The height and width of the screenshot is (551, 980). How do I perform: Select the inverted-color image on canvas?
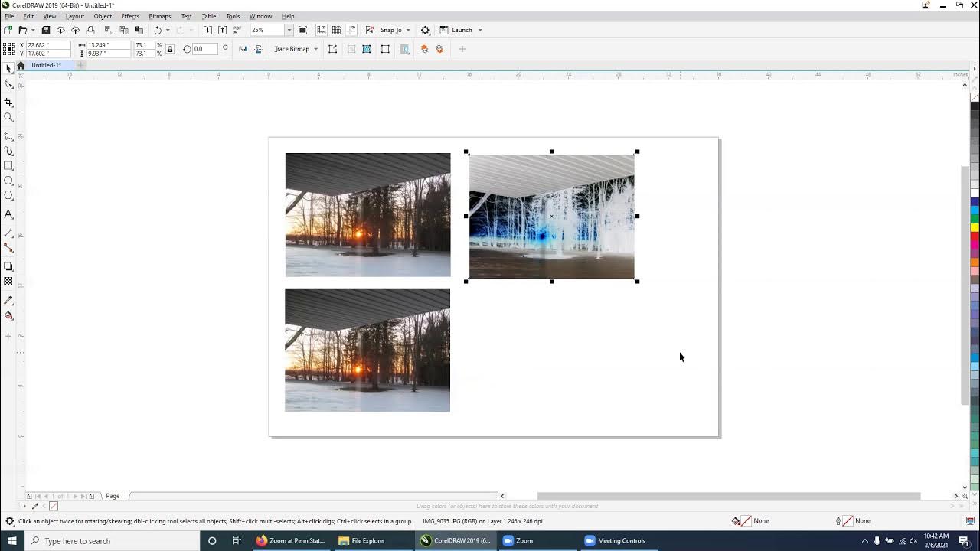tap(551, 217)
